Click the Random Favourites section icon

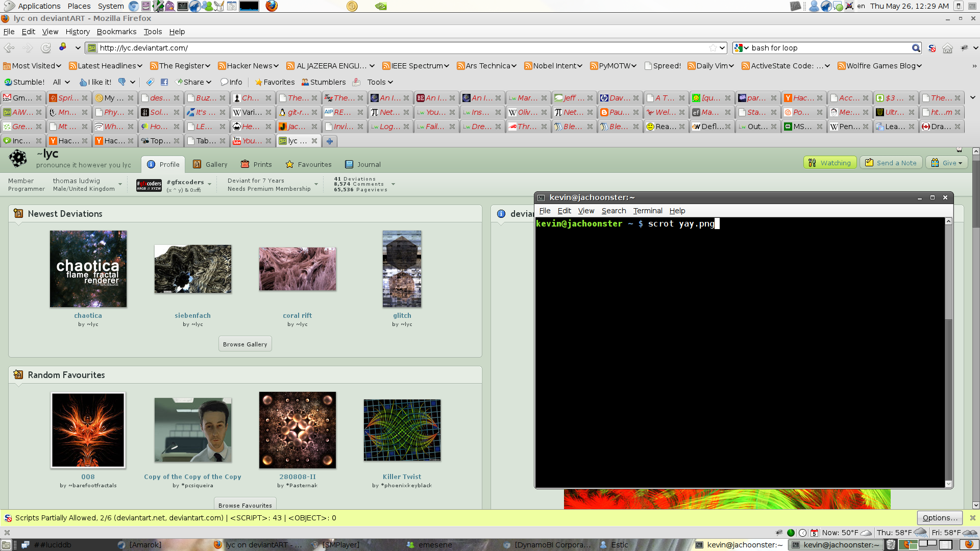point(18,375)
